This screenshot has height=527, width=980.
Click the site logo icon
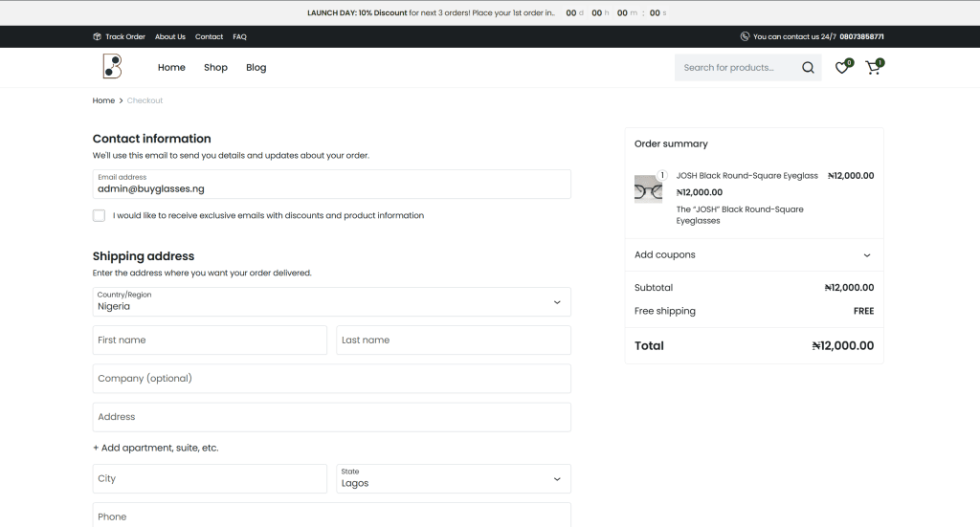112,67
